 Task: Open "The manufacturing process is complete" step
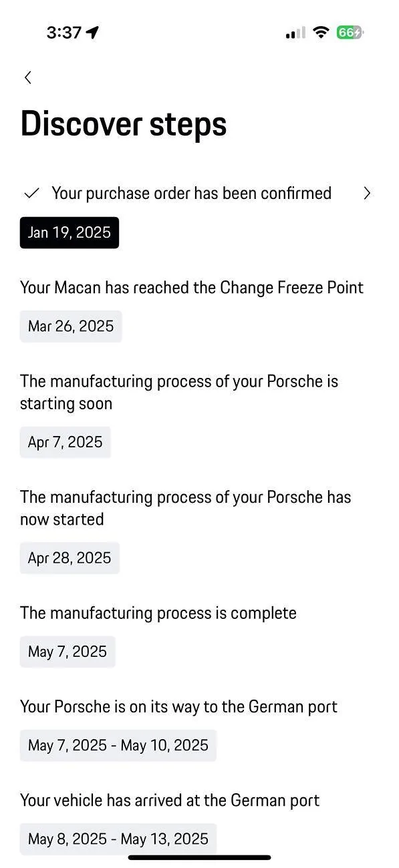(x=158, y=613)
